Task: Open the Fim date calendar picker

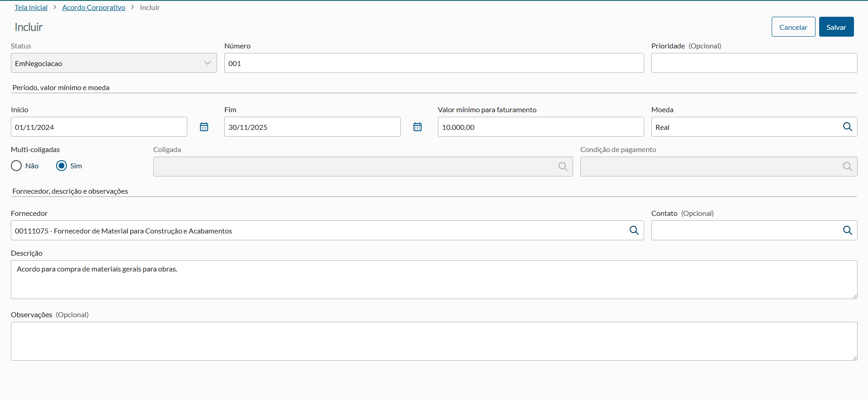Action: [x=417, y=127]
